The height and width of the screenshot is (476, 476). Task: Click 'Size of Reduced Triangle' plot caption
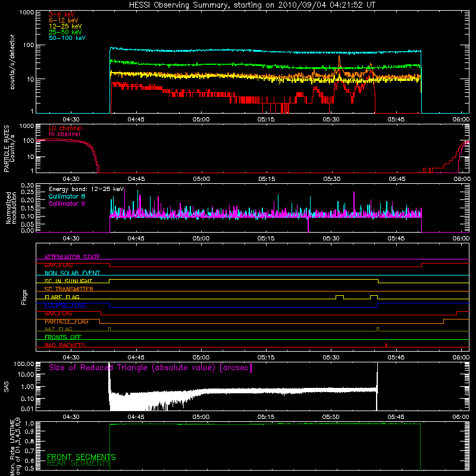(151, 367)
